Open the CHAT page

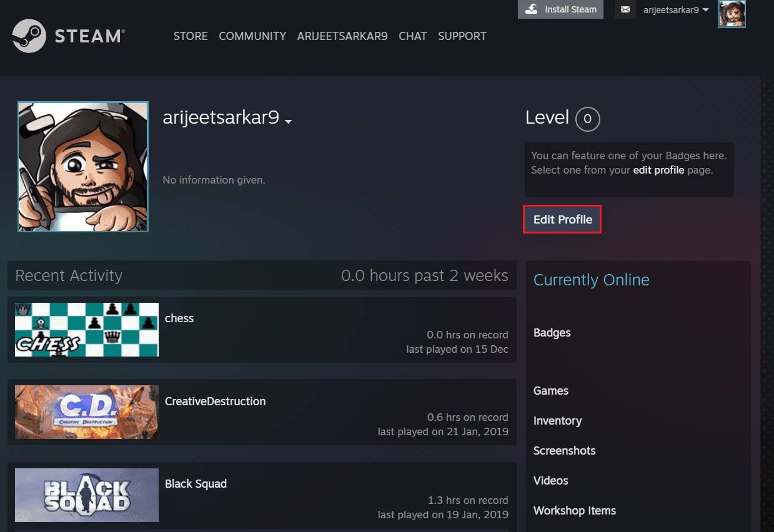(412, 36)
